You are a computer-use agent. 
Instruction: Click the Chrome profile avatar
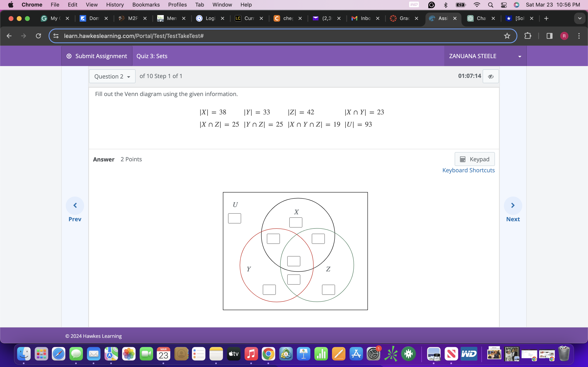point(564,36)
